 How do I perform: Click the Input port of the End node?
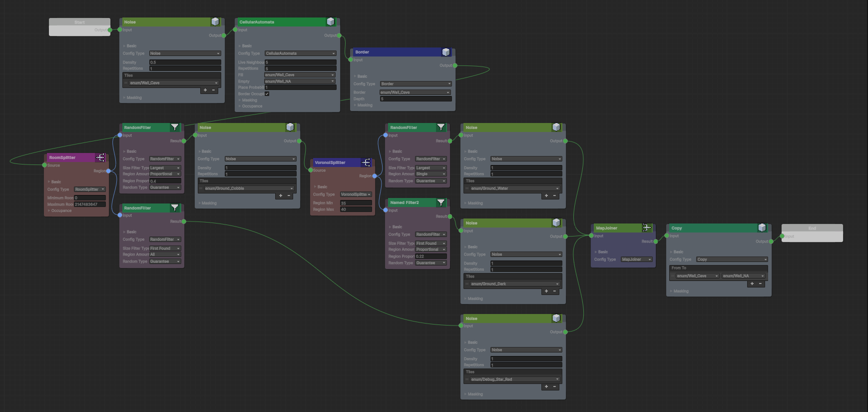783,236
